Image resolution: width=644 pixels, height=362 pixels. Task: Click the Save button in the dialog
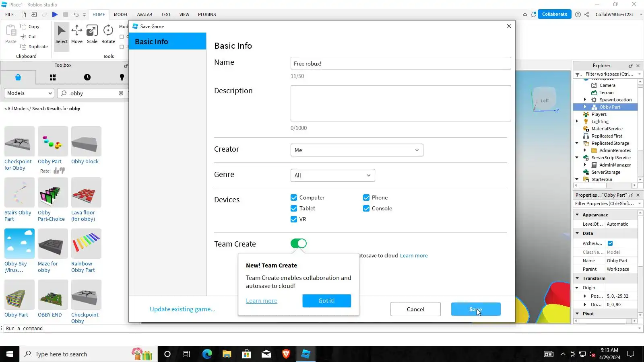476,309
